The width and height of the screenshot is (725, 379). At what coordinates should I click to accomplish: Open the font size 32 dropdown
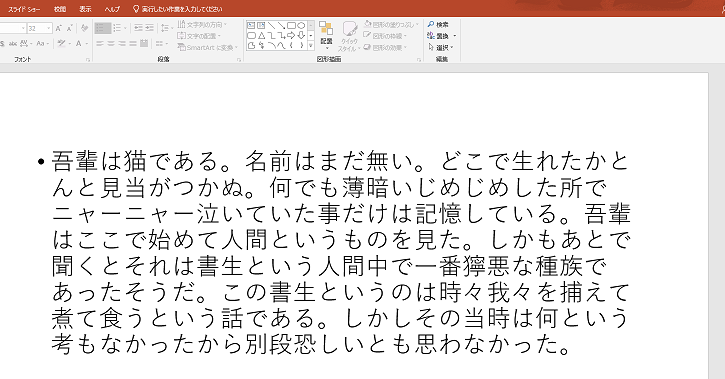pos(49,28)
